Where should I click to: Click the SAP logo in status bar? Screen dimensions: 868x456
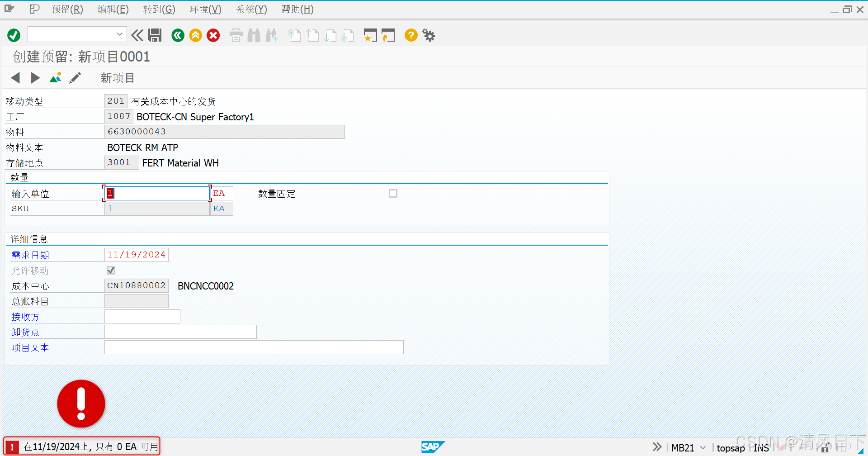[x=433, y=447]
